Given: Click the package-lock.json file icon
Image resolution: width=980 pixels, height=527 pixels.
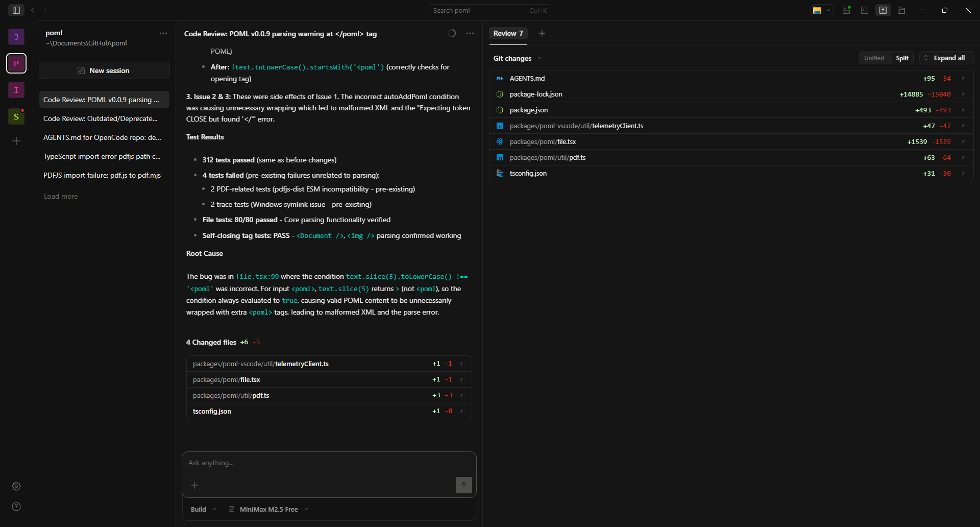Looking at the screenshot, I should click(500, 94).
